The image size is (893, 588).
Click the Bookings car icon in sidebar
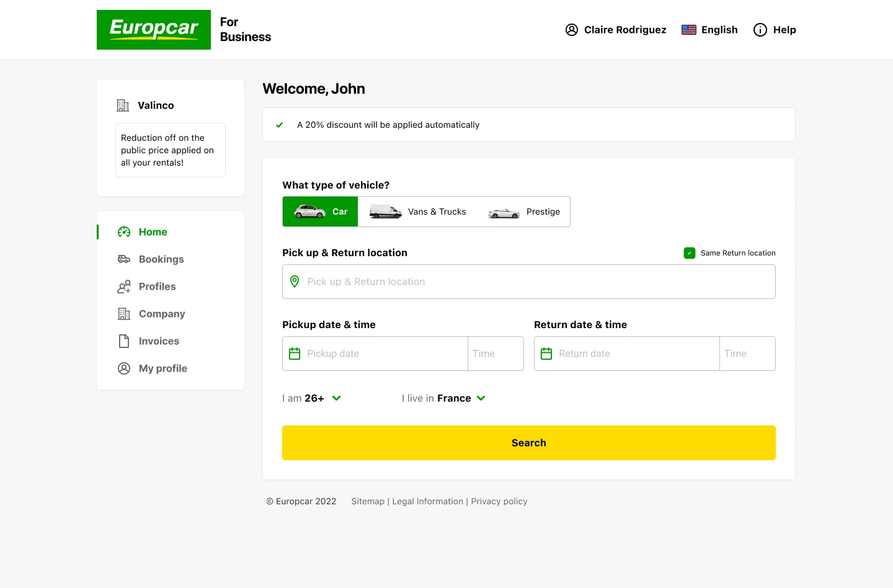tap(124, 259)
